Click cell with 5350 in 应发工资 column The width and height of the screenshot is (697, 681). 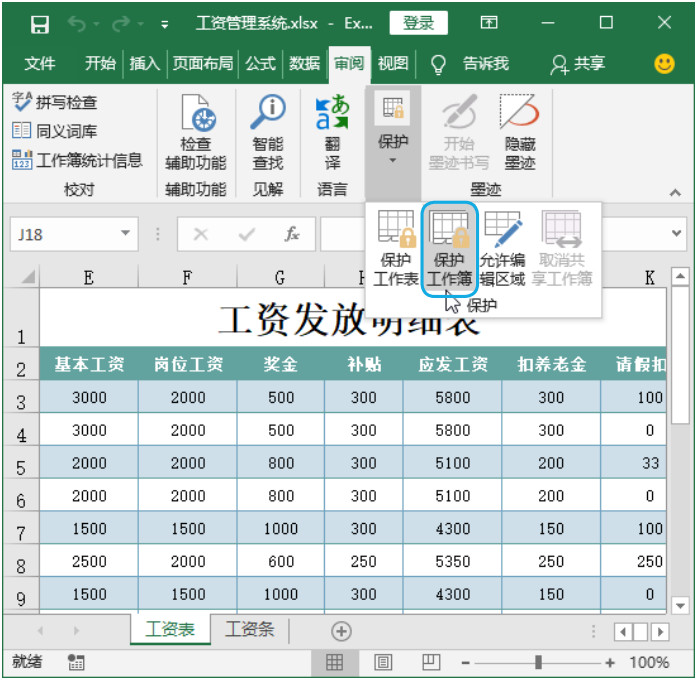(453, 561)
